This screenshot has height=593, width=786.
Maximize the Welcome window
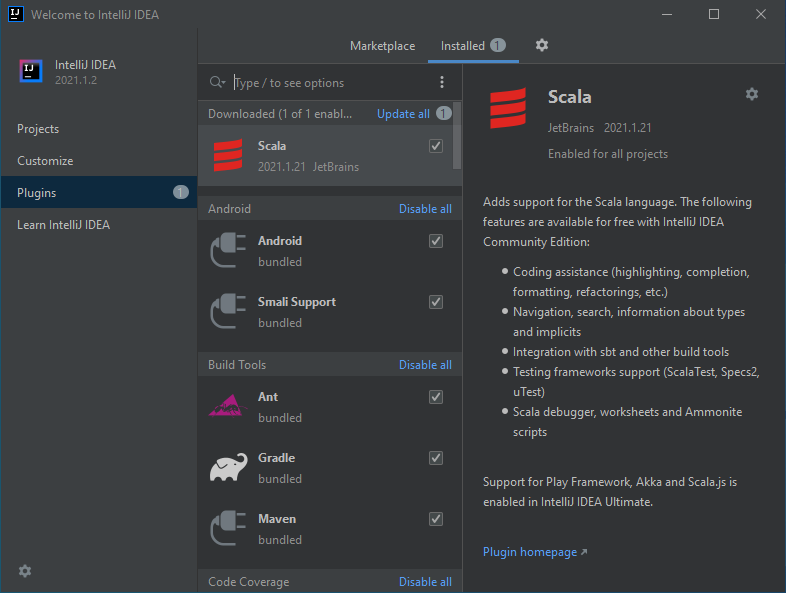point(714,14)
